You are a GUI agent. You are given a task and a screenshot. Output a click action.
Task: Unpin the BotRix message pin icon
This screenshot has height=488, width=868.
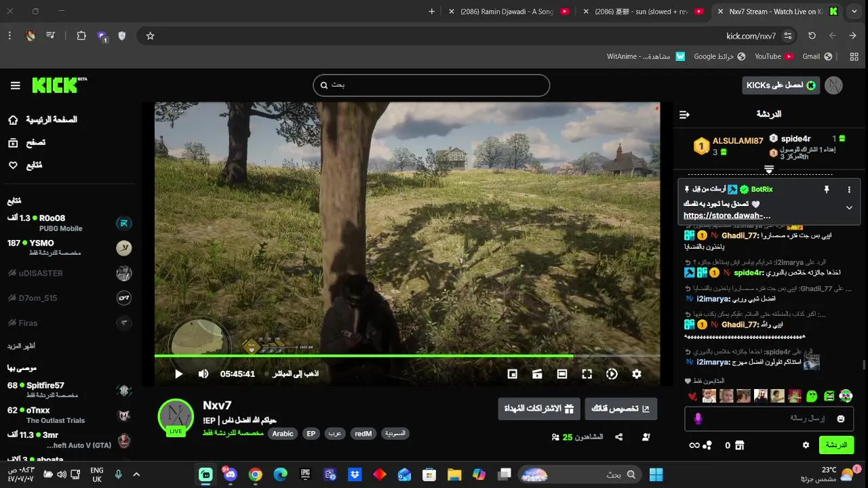[826, 190]
